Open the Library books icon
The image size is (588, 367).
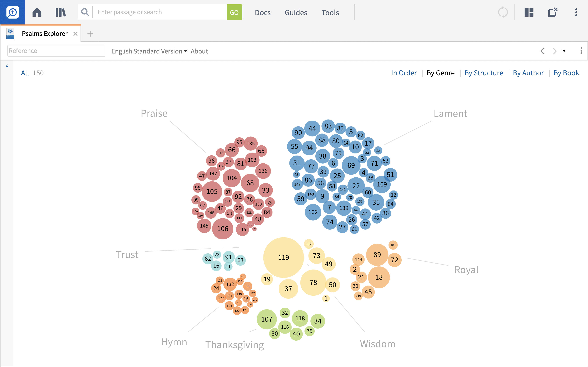click(x=61, y=12)
